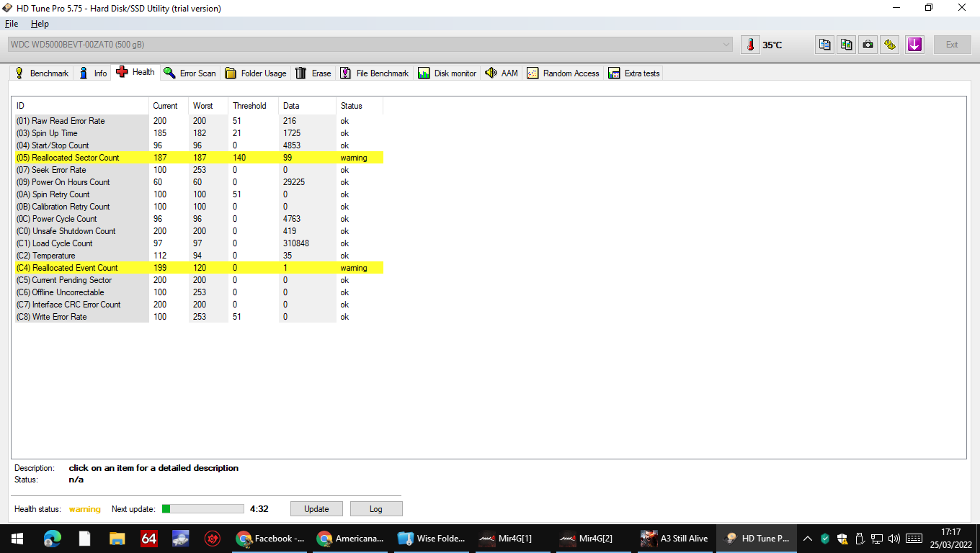Select the (03) Spin Up Time row

(x=199, y=133)
